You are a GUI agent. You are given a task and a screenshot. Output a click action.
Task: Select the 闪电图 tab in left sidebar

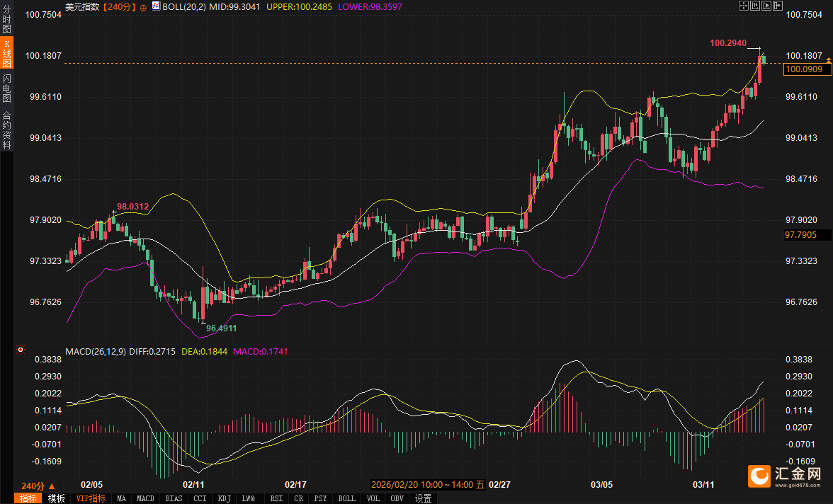pos(6,88)
